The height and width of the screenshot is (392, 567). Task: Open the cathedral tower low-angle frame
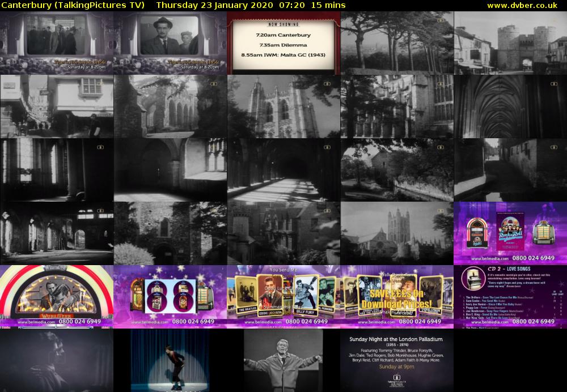pos(283,106)
